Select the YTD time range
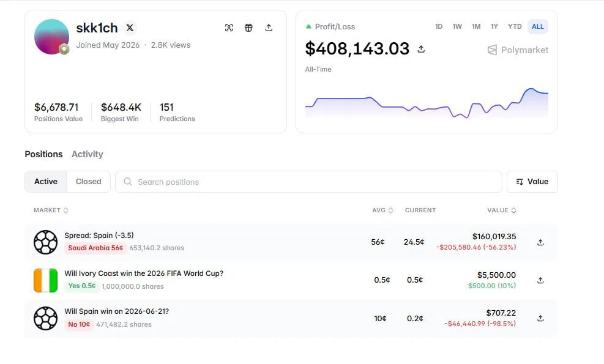The width and height of the screenshot is (604, 364). tap(515, 26)
